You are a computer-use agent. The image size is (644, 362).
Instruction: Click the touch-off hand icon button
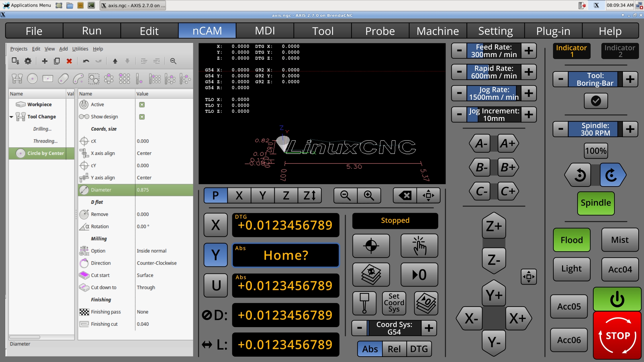point(419,246)
